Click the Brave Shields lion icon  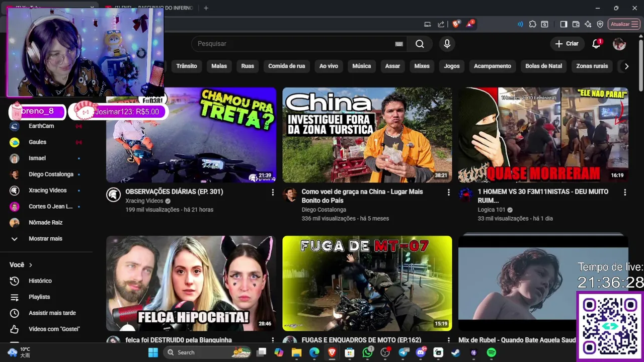tap(456, 24)
